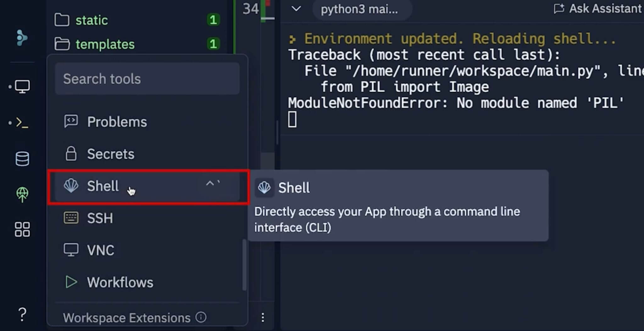Open the Database icon in the sidebar
This screenshot has height=331, width=644.
coord(22,159)
